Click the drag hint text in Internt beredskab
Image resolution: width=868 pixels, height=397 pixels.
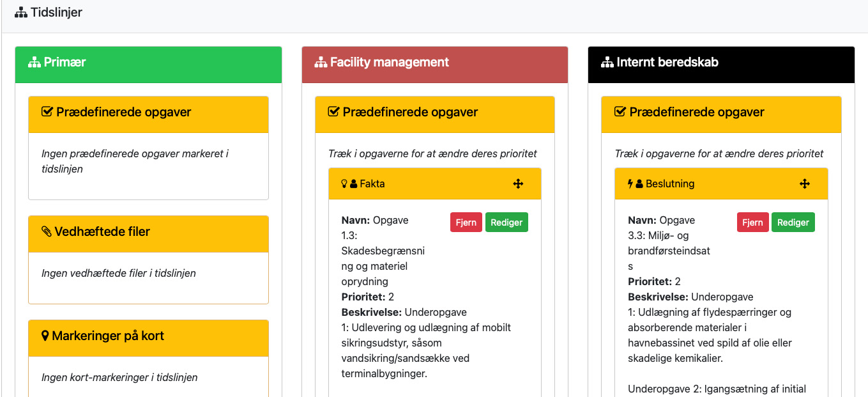[719, 153]
